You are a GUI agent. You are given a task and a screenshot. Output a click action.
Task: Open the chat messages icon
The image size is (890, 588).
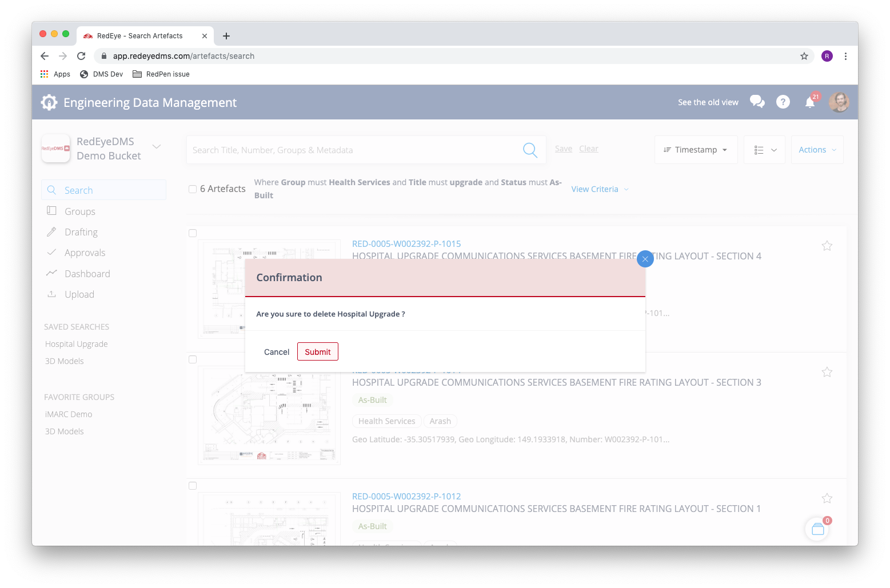tap(757, 102)
